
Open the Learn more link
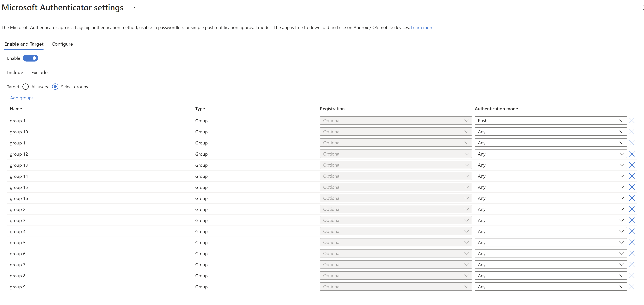point(422,27)
